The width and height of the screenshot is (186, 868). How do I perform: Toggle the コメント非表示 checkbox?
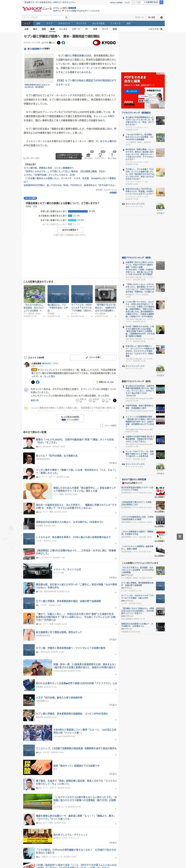pos(102,426)
